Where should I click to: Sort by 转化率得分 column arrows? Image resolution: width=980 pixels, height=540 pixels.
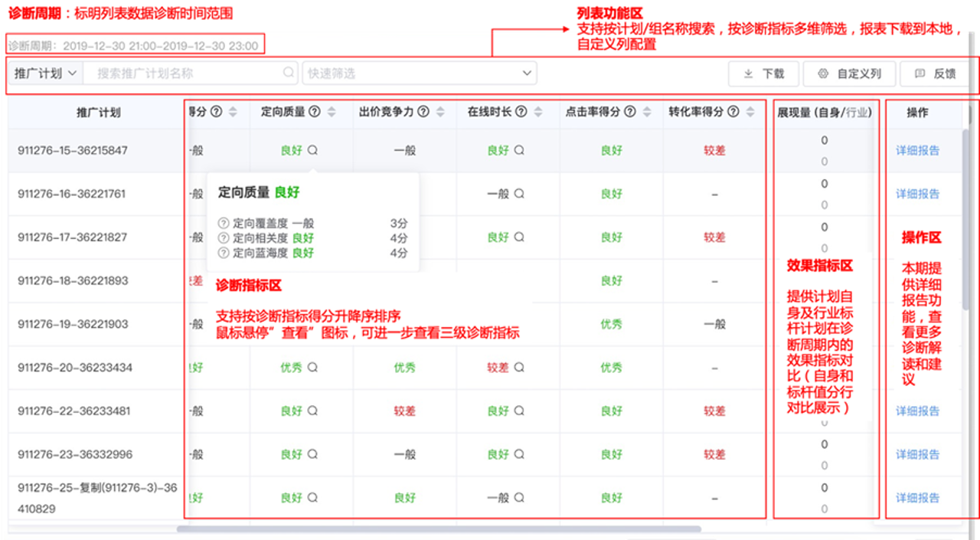(x=750, y=112)
